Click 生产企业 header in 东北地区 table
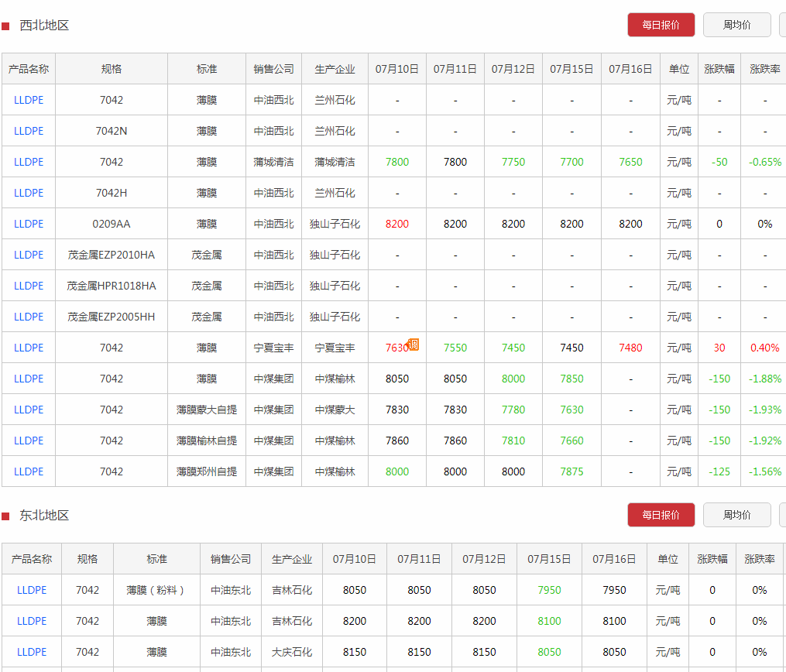Image resolution: width=786 pixels, height=672 pixels. click(292, 559)
